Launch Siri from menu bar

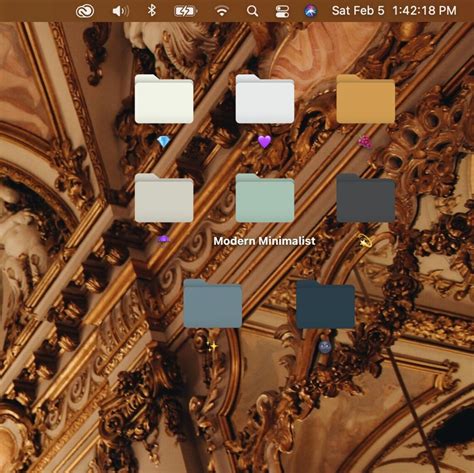point(311,11)
